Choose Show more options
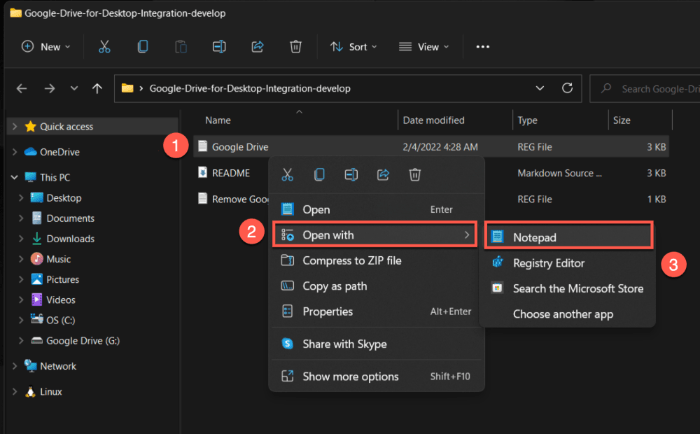The height and width of the screenshot is (434, 700). pyautogui.click(x=376, y=376)
